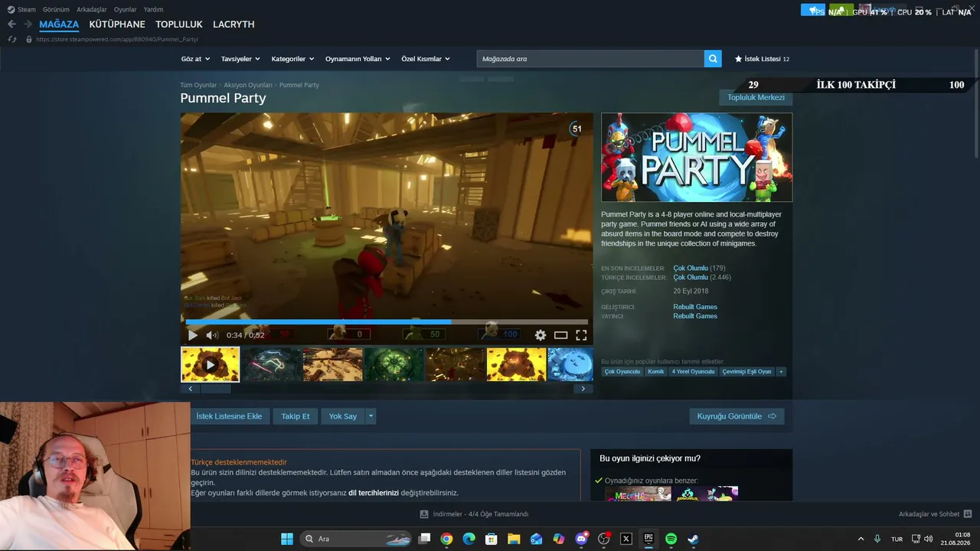Open the LACRYTH profile tab
The height and width of the screenshot is (551, 980).
[234, 24]
